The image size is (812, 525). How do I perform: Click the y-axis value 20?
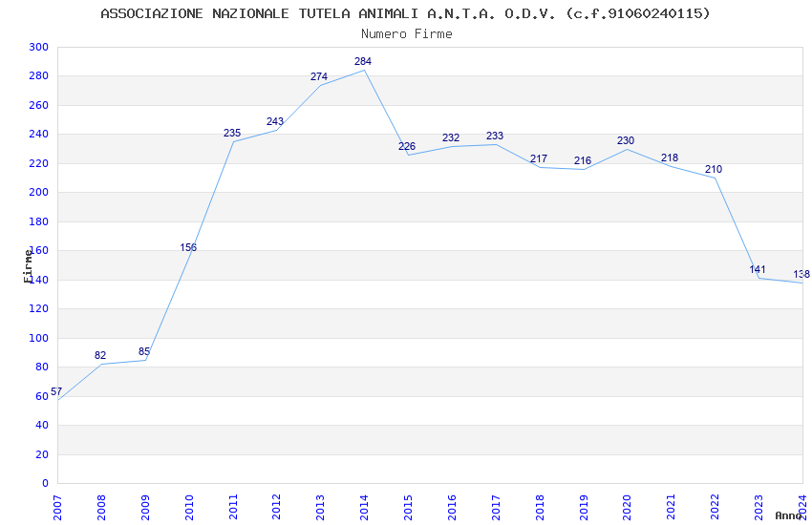42,454
